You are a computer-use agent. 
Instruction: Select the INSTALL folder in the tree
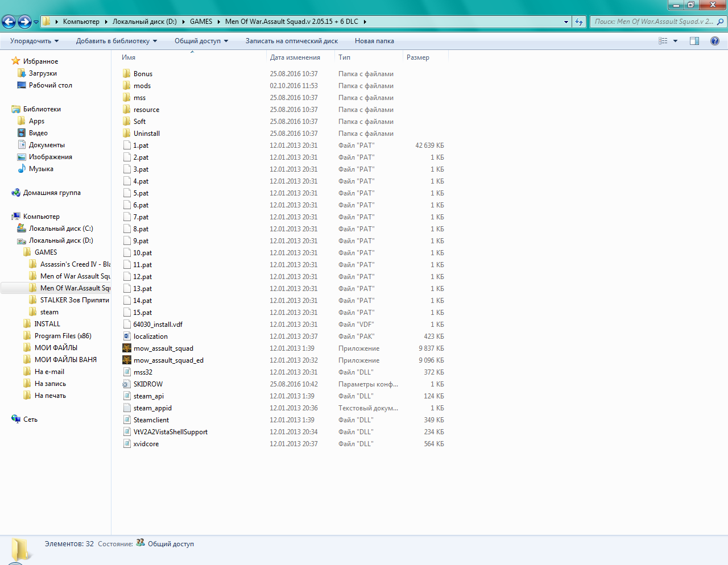[x=47, y=324]
